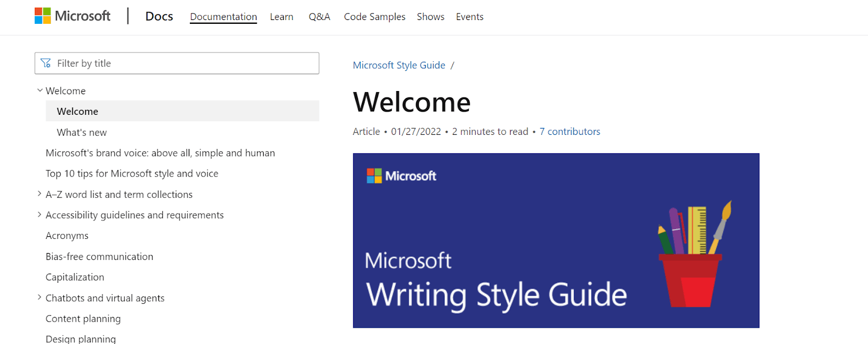Collapse the Welcome section chevron
Image resolution: width=868 pixels, height=344 pixels.
pos(40,90)
